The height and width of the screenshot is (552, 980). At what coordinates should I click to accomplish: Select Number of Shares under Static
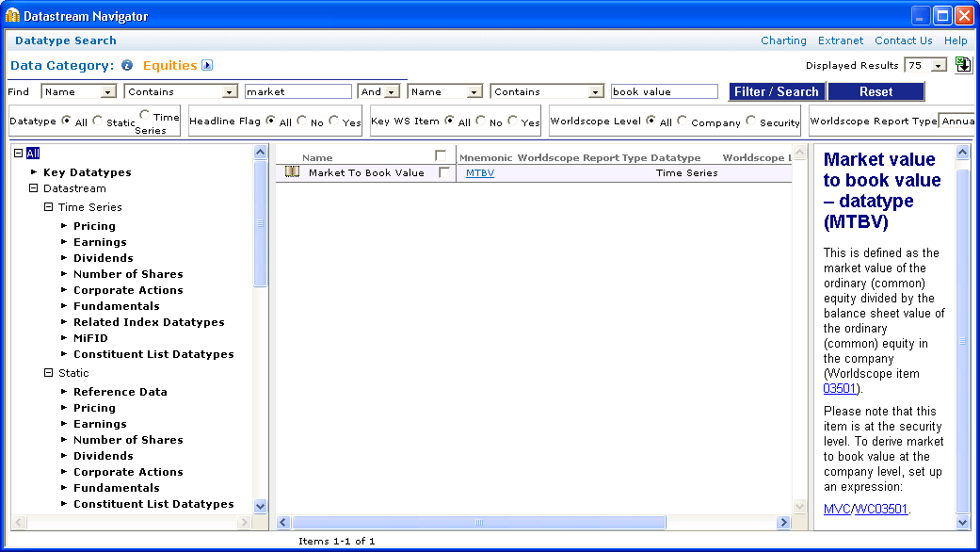click(x=128, y=440)
